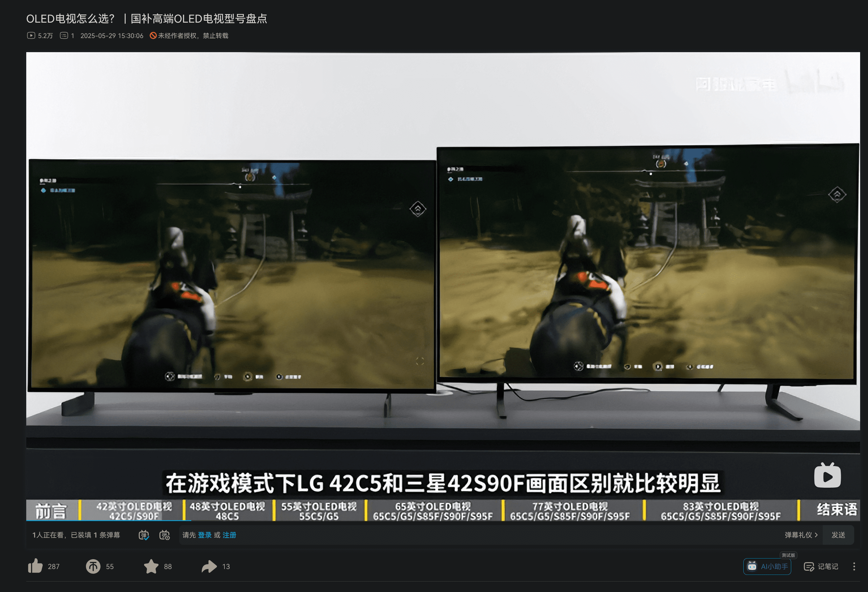
Task: Click the star favorite icon
Action: pyautogui.click(x=151, y=566)
